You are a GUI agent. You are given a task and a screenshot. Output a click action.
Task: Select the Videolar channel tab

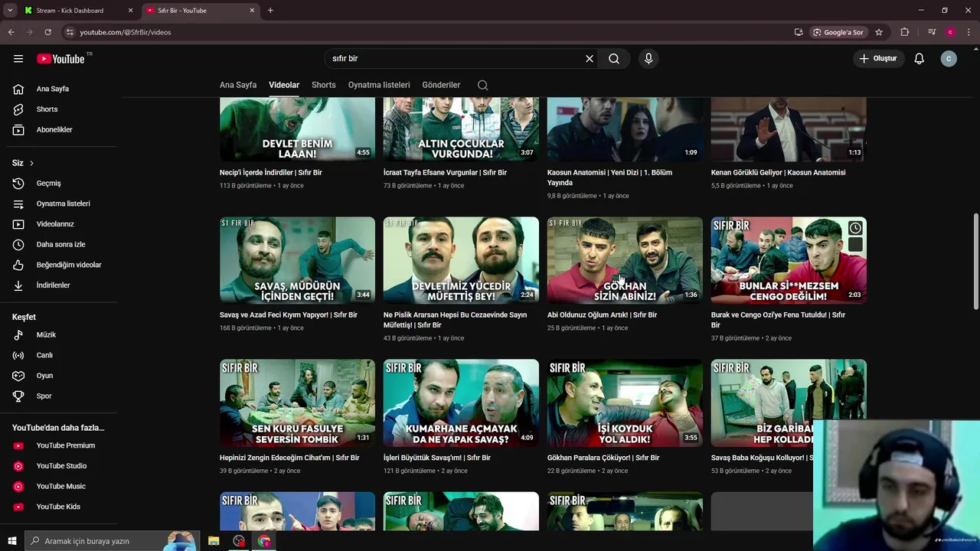pos(284,85)
